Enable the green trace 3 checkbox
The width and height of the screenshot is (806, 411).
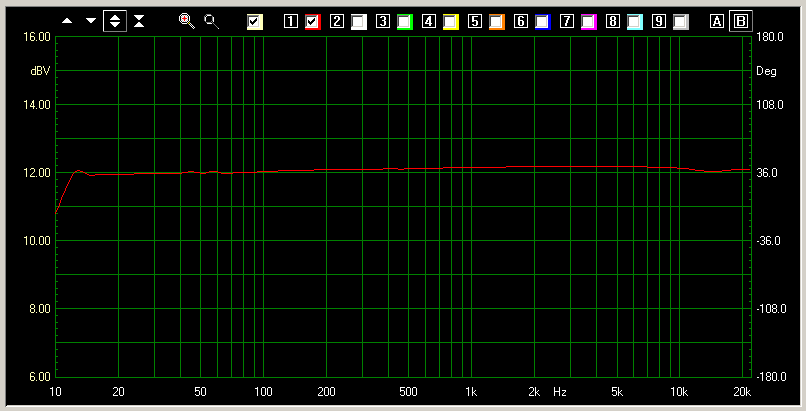point(404,21)
